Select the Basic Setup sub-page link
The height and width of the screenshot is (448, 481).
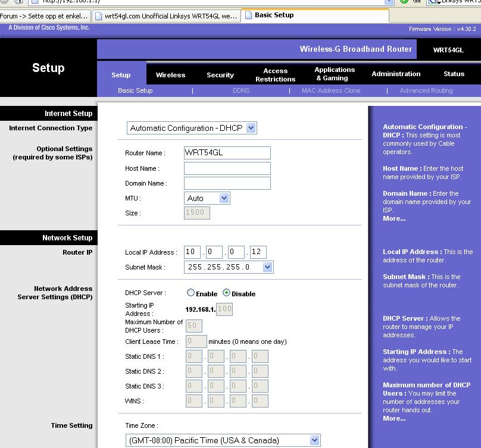pos(135,90)
